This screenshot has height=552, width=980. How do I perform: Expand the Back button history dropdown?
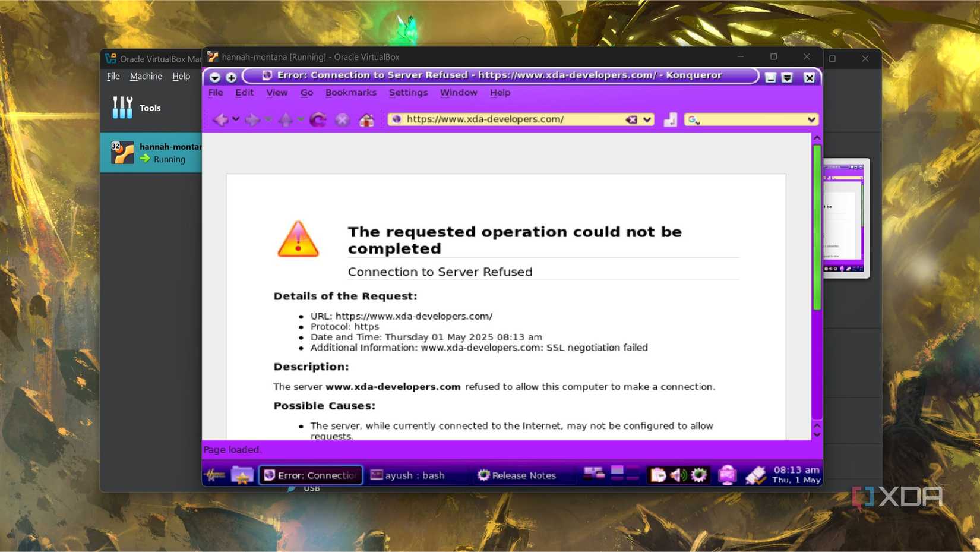(x=236, y=119)
